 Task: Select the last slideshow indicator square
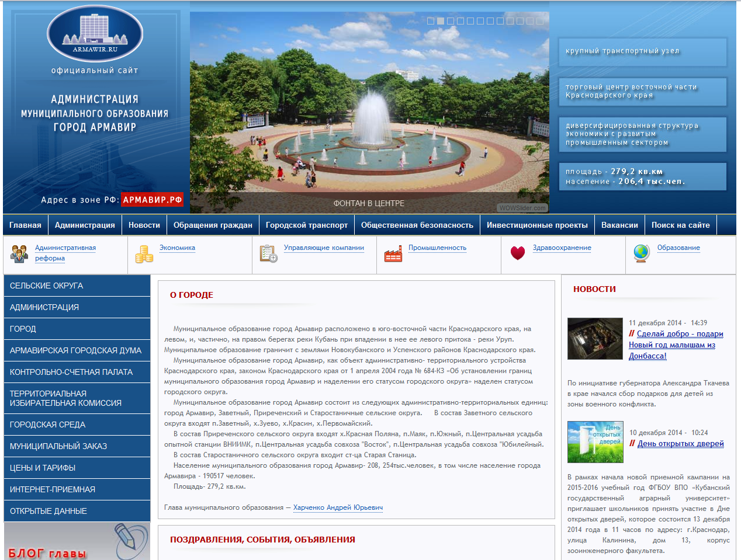pos(540,21)
